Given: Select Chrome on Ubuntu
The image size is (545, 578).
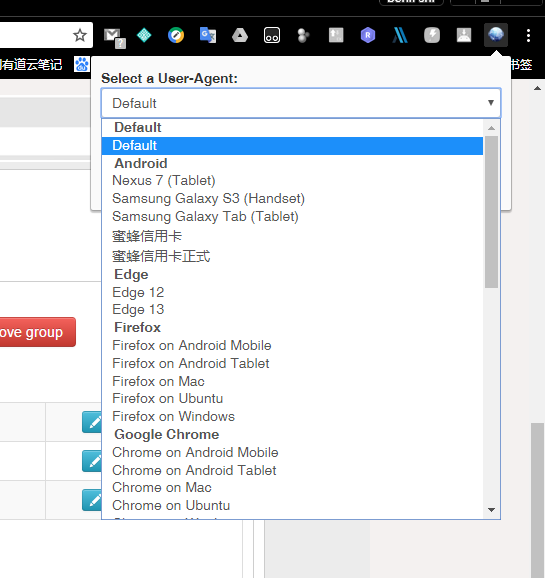Looking at the screenshot, I should 292,505.
